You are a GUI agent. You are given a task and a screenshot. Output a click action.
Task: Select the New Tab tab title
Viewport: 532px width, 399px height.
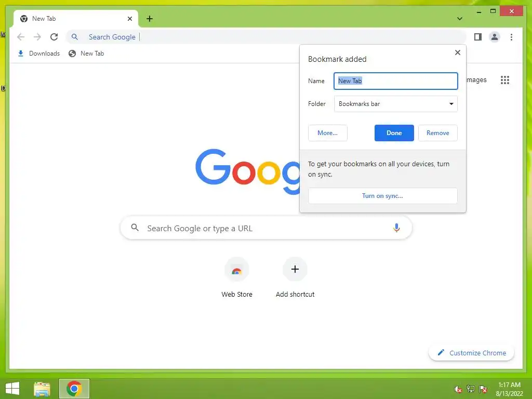point(44,19)
